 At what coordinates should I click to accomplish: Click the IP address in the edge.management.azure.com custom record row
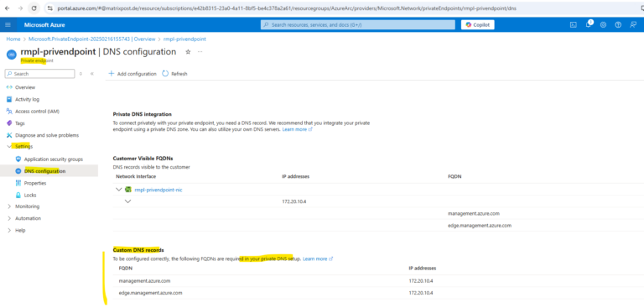(x=421, y=293)
